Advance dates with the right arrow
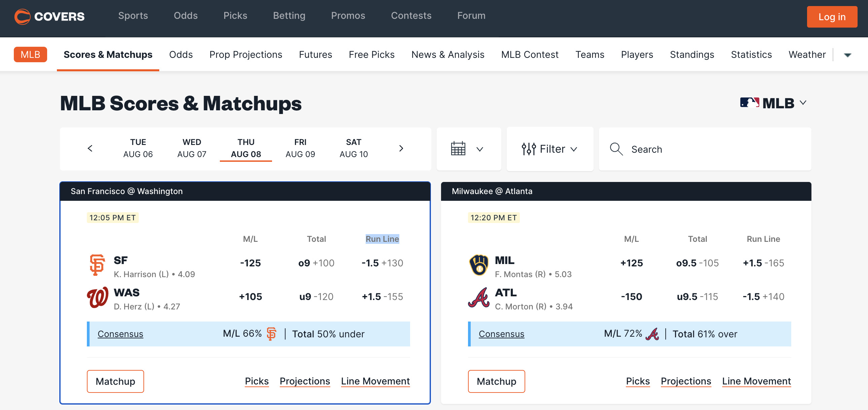Image resolution: width=868 pixels, height=410 pixels. click(401, 148)
